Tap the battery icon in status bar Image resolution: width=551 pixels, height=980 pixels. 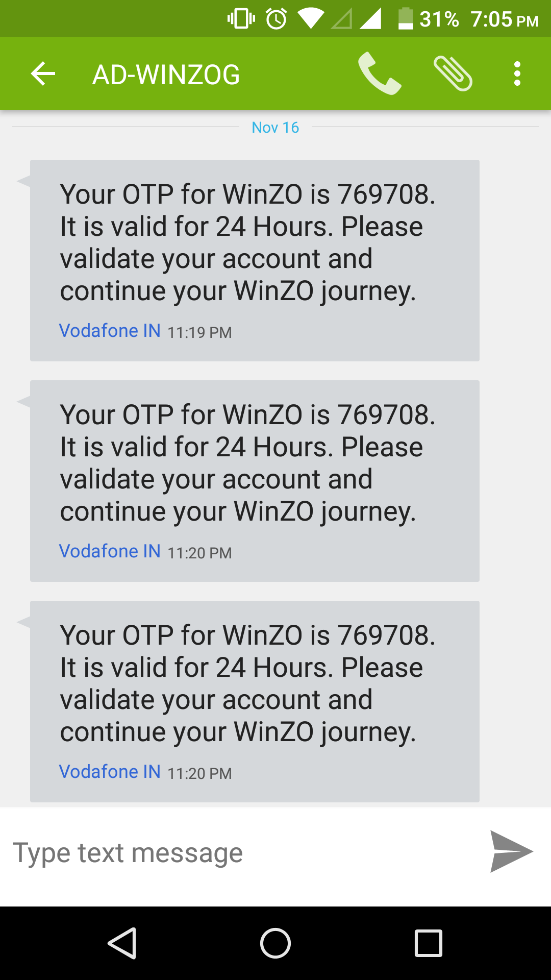click(406, 19)
